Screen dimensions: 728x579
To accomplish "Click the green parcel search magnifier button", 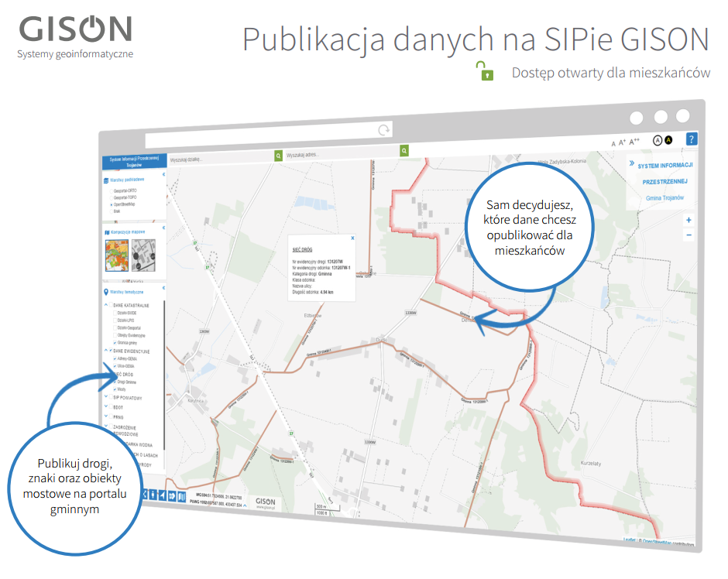I will tap(279, 156).
